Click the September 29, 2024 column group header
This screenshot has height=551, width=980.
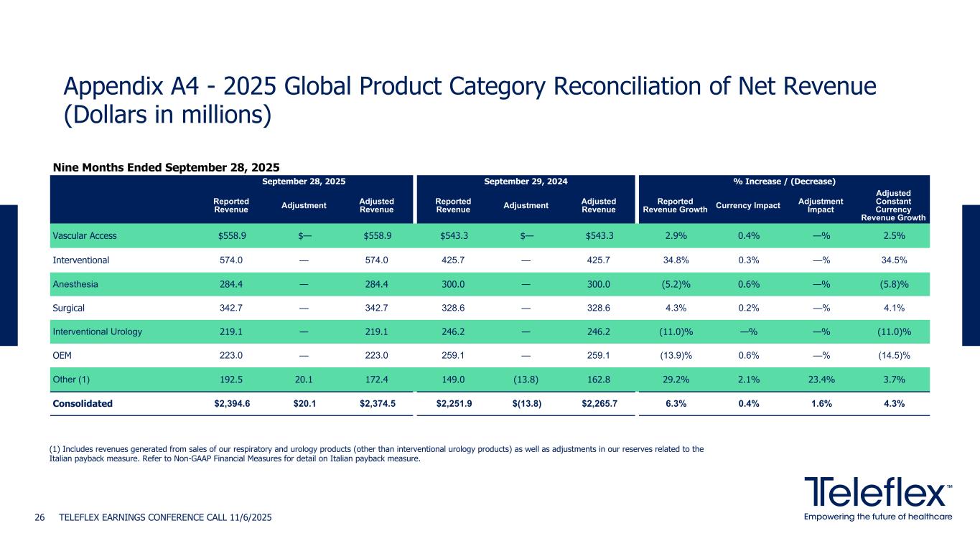(526, 182)
